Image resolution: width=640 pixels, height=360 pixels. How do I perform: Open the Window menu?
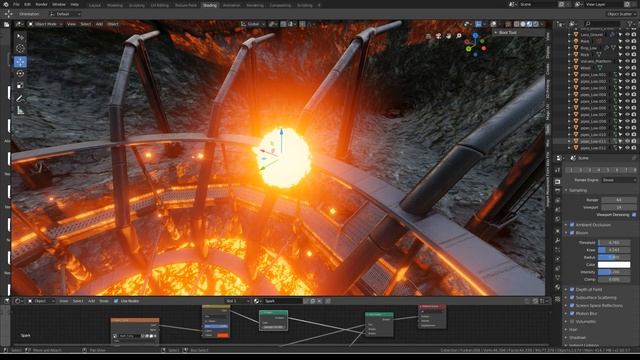pyautogui.click(x=58, y=4)
